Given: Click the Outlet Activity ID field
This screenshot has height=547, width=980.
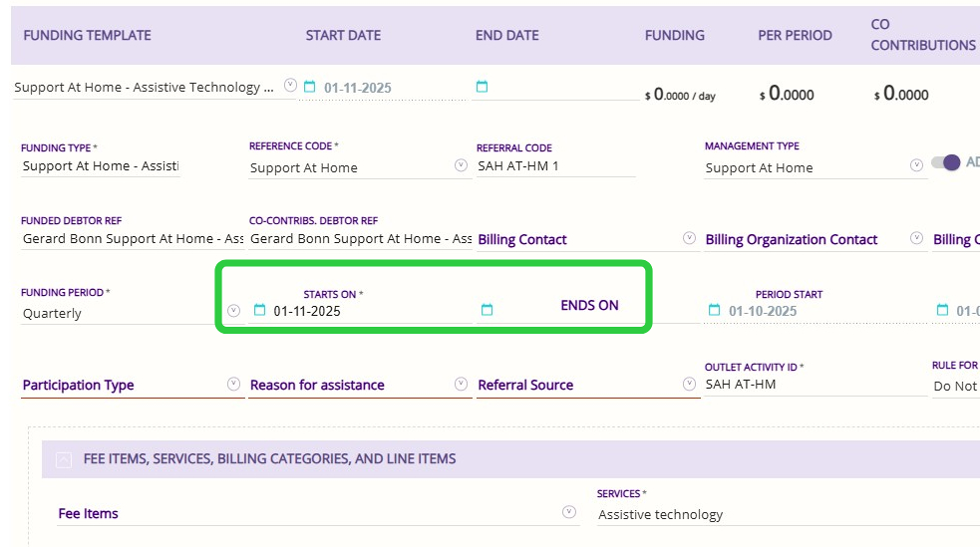Looking at the screenshot, I should (814, 384).
